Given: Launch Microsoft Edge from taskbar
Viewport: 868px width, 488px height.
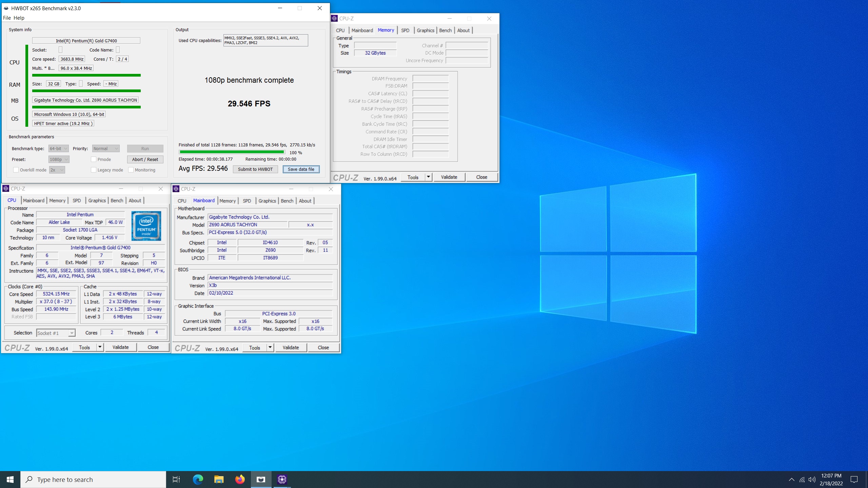Looking at the screenshot, I should [198, 480].
